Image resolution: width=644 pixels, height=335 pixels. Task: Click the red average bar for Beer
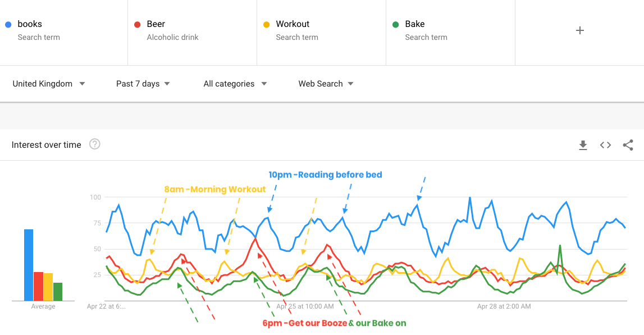coord(39,286)
